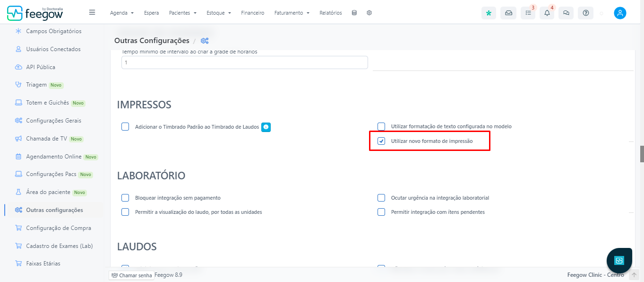Click the Chamada de TV megaphone icon
Screen dimensions: 644x282
[x=18, y=139]
